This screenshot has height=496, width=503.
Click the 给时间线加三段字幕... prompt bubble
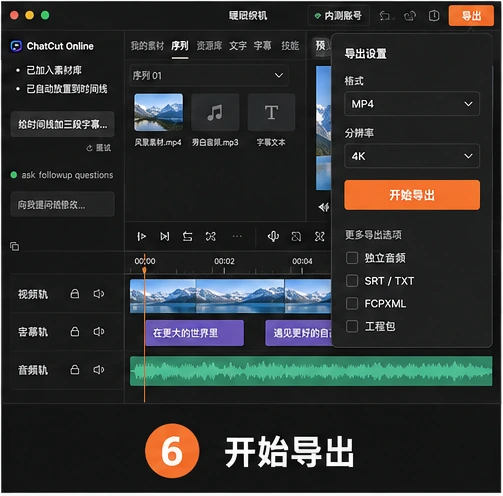tap(62, 124)
